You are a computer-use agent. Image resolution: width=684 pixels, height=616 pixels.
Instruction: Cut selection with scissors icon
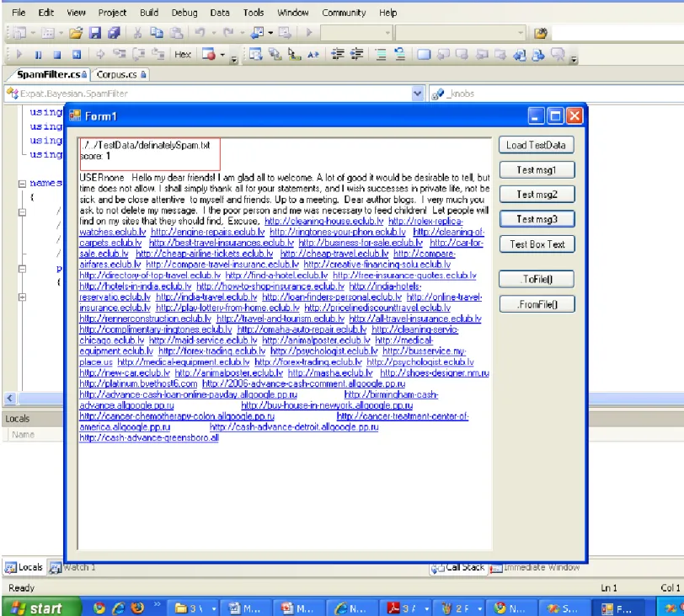pos(137,33)
